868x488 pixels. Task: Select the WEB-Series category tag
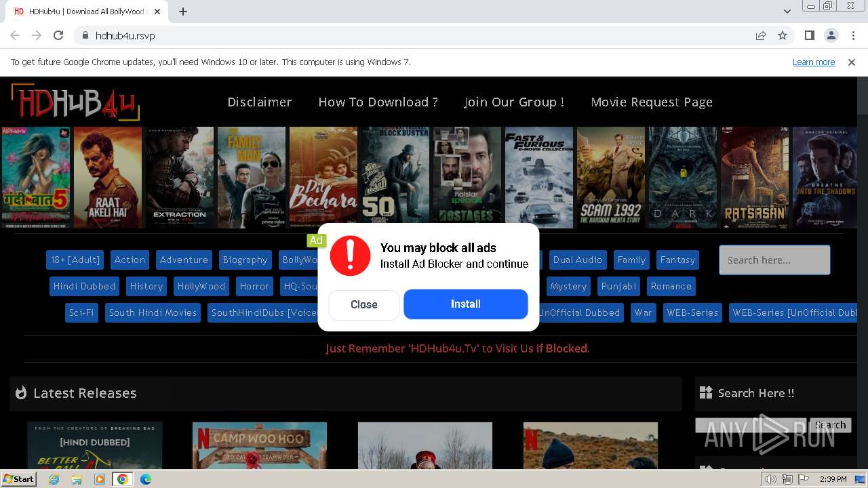[692, 312]
